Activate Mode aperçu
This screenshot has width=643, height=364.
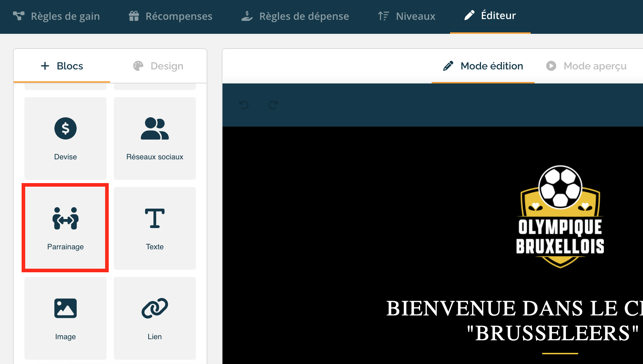point(587,66)
